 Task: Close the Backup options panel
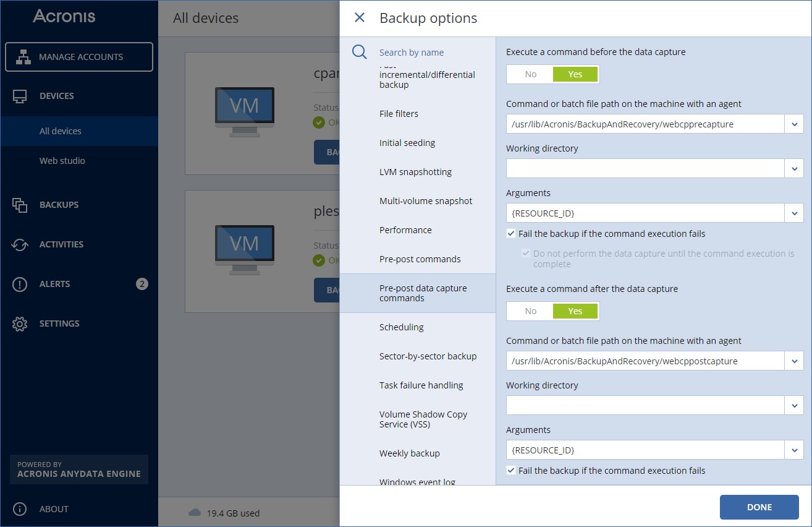tap(360, 17)
